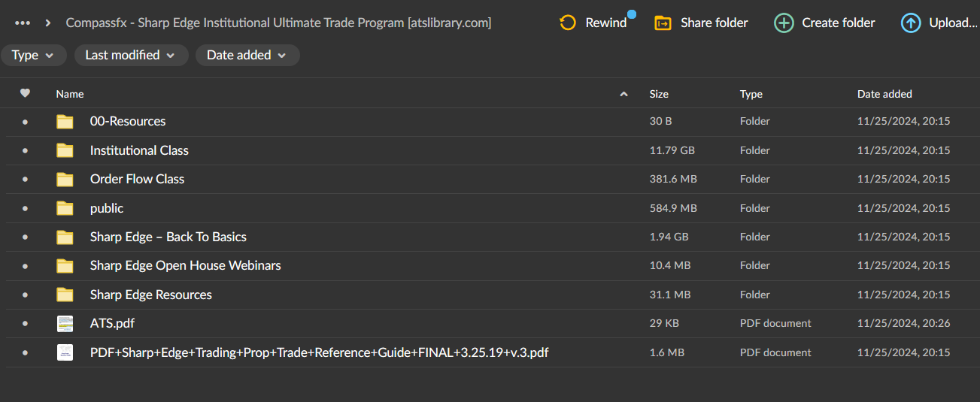This screenshot has width=980, height=402.
Task: Click the ATS.pdf file thumbnail icon
Action: tap(65, 324)
